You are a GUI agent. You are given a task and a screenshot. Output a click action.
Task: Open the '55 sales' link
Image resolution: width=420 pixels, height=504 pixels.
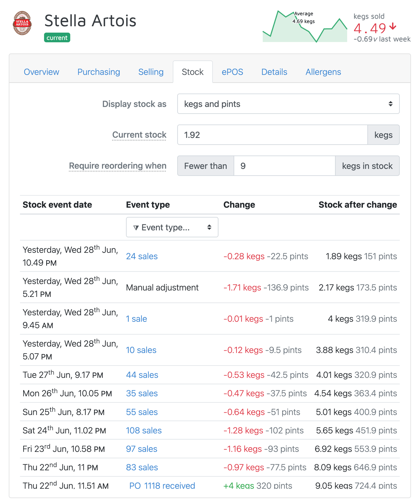click(142, 412)
